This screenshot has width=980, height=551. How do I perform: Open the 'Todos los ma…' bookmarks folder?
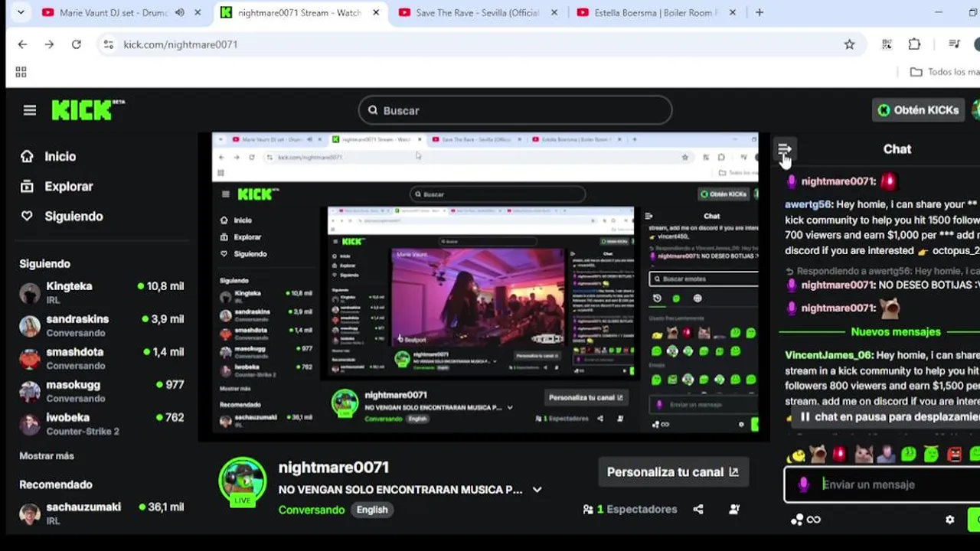[x=944, y=72]
